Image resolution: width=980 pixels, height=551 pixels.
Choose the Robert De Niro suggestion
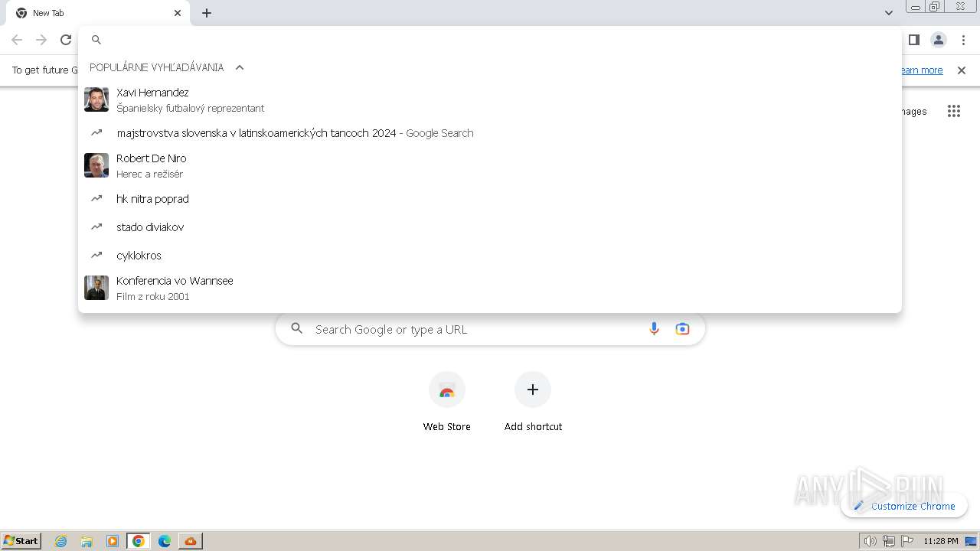point(490,165)
